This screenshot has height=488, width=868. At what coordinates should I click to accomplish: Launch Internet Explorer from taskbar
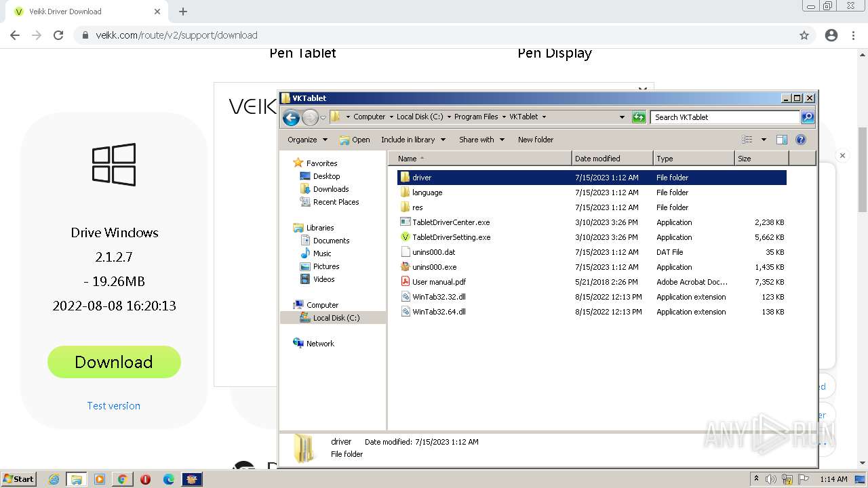point(54,479)
